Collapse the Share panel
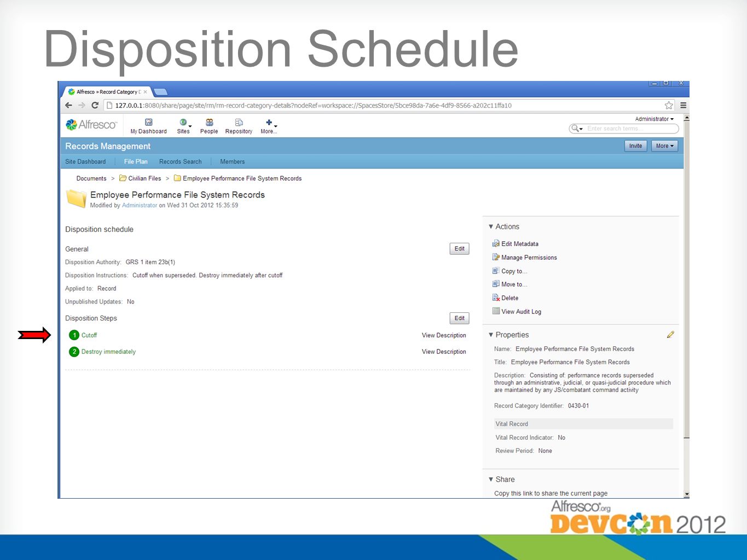This screenshot has width=747, height=560. click(x=491, y=479)
